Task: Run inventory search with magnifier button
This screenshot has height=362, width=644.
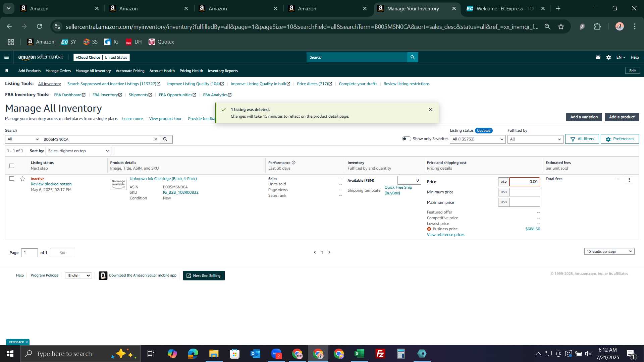Action: [x=166, y=139]
